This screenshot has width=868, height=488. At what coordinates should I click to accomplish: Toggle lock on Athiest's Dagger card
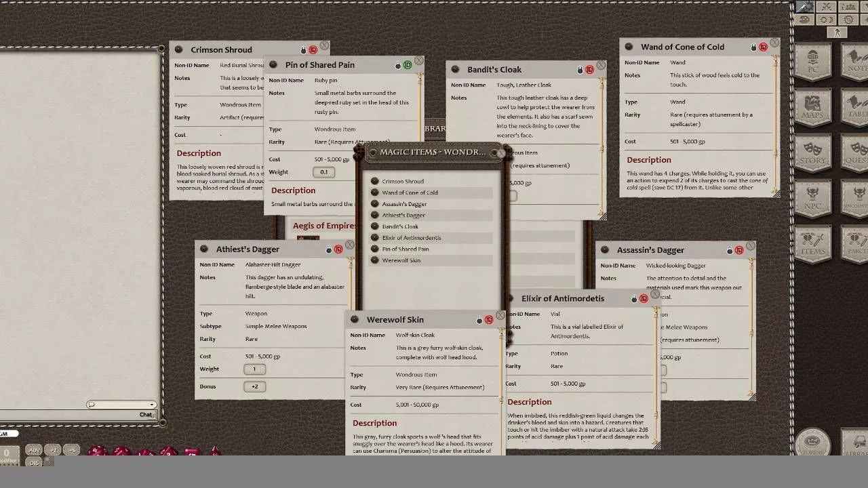click(329, 249)
